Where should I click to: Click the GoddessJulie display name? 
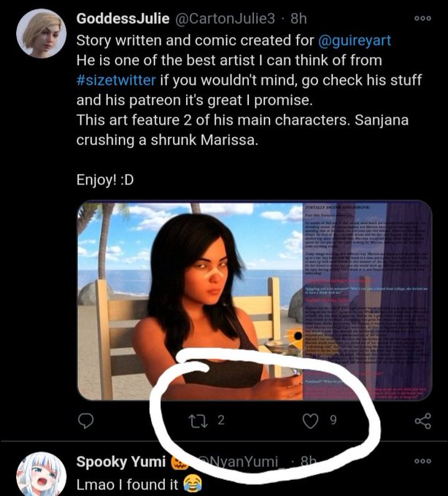tap(123, 19)
